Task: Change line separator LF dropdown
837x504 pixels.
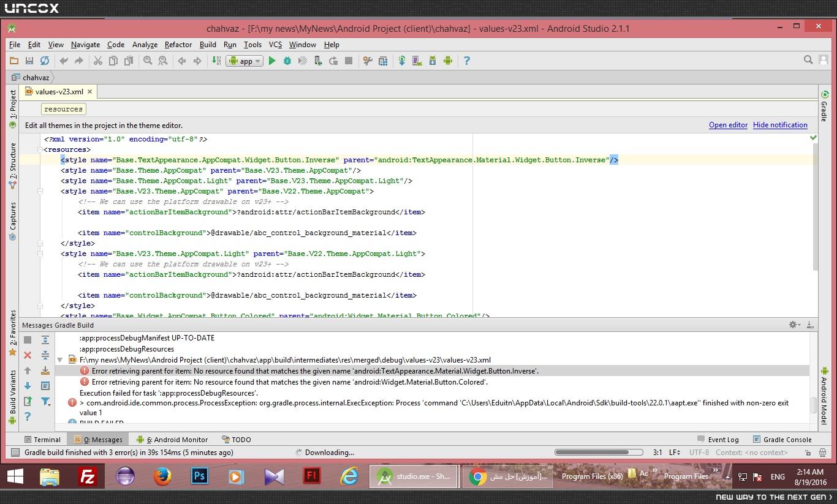Action: [x=675, y=453]
